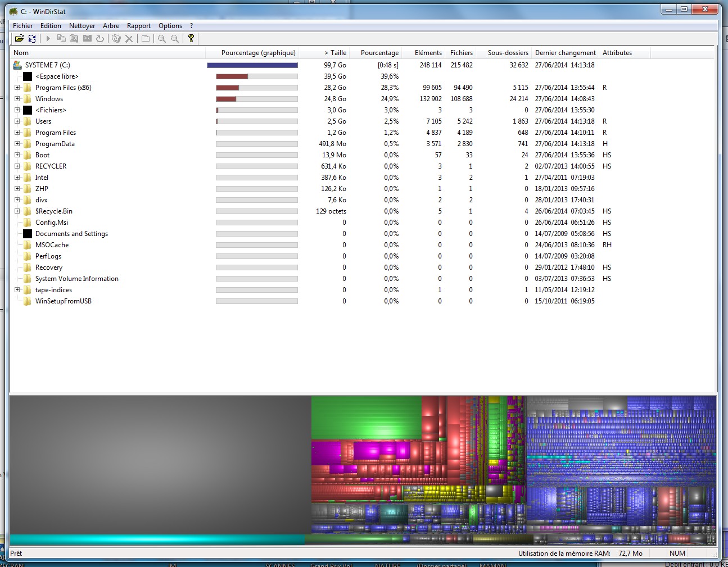This screenshot has height=567, width=728.
Task: Expand the Intel folder node
Action: [x=17, y=178]
